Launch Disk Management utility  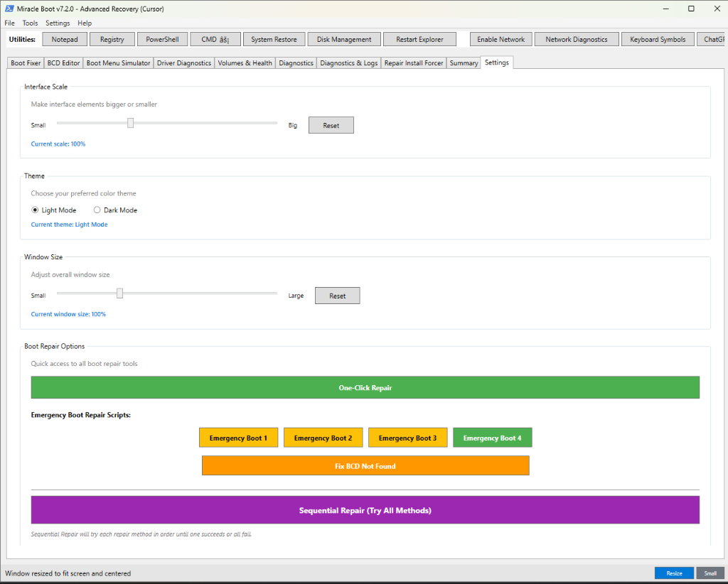[344, 40]
